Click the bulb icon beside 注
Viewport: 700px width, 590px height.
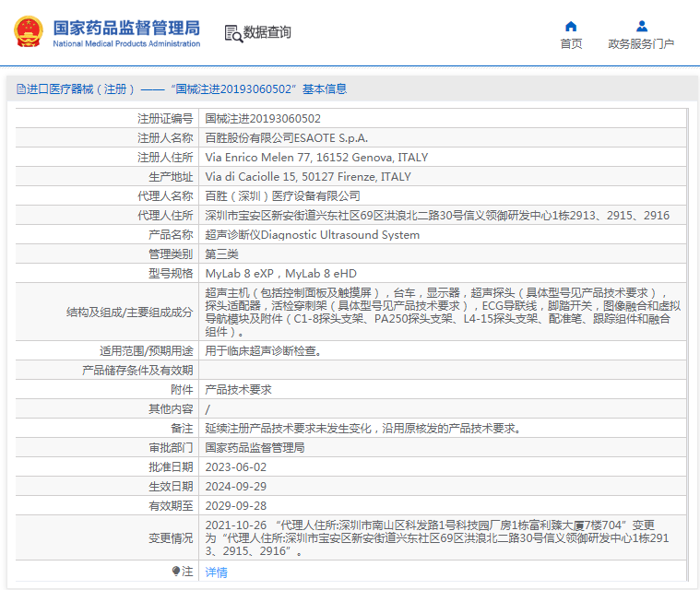tap(176, 572)
